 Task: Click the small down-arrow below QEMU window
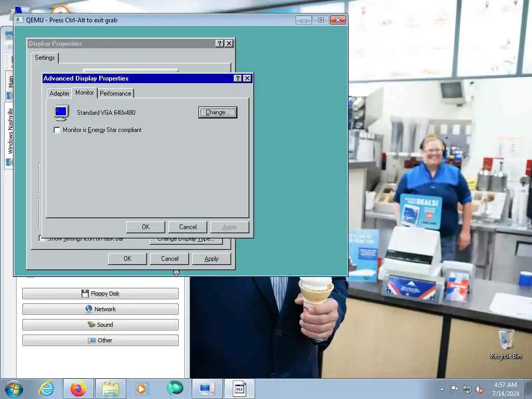click(176, 273)
